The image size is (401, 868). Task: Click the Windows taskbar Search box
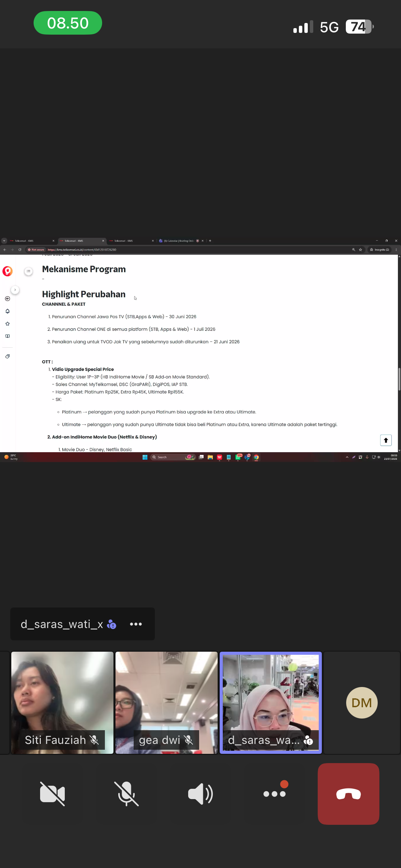[173, 457]
